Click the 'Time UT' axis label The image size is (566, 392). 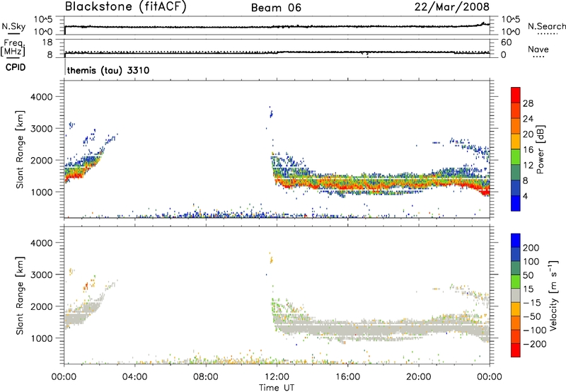pyautogui.click(x=277, y=388)
